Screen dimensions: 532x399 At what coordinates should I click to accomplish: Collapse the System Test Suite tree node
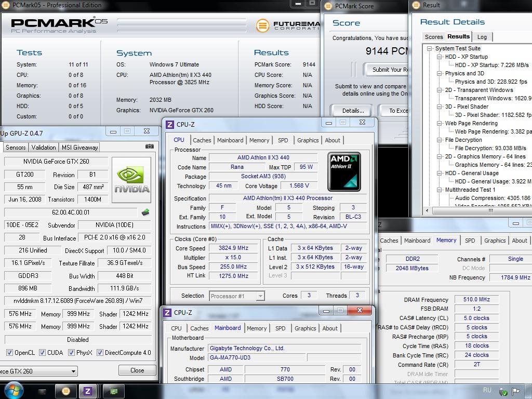point(429,48)
